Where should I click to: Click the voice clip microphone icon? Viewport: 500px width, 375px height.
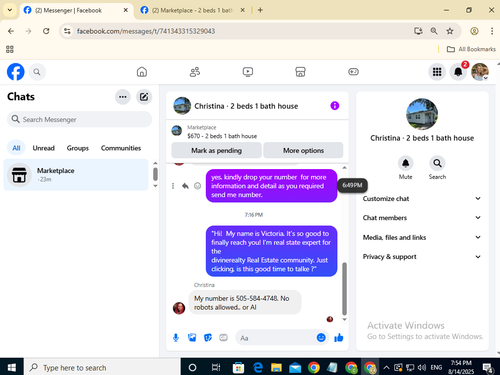(x=176, y=338)
